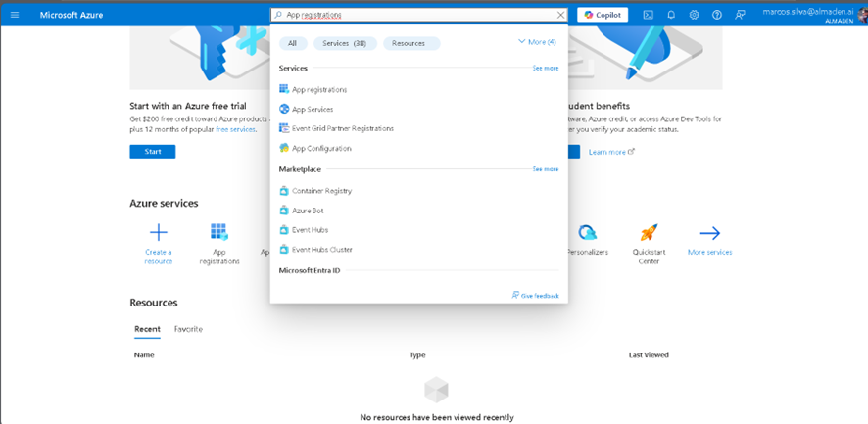This screenshot has height=424, width=868.
Task: Open More services arrow
Action: (709, 233)
